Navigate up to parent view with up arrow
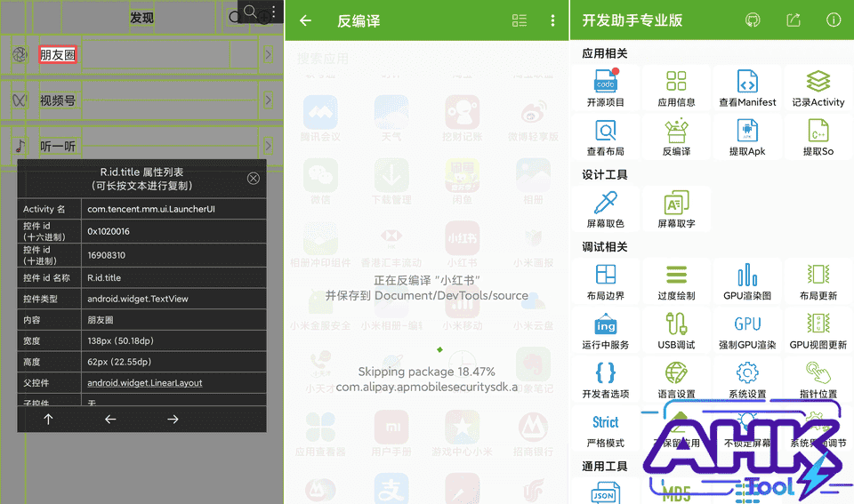854x504 pixels. tap(48, 419)
